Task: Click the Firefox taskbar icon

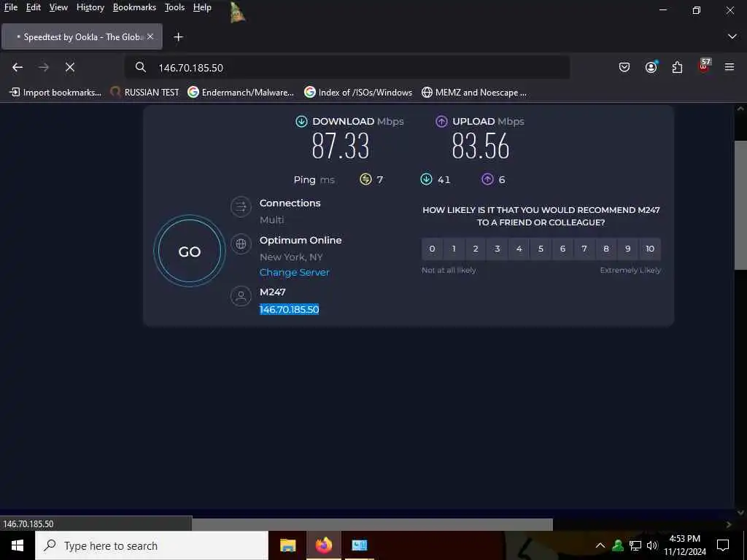Action: point(323,545)
